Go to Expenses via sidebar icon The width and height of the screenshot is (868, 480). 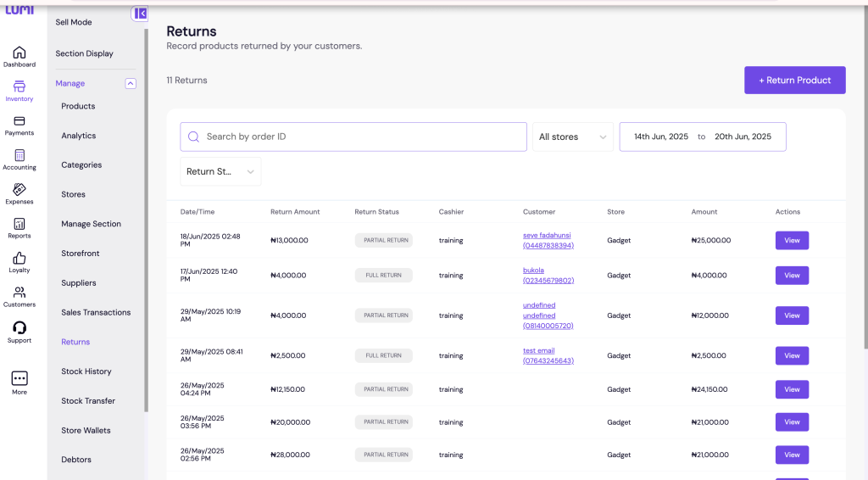pos(19,190)
